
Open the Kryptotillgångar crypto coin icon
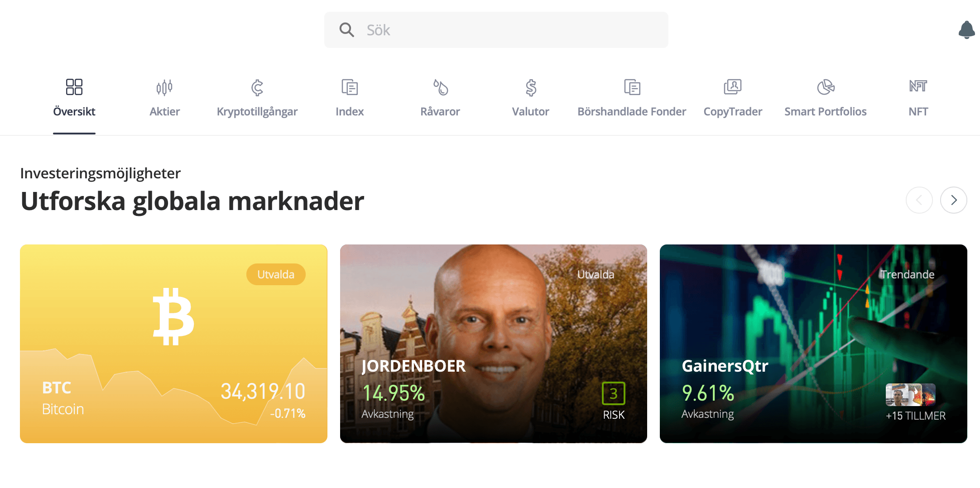pos(257,87)
